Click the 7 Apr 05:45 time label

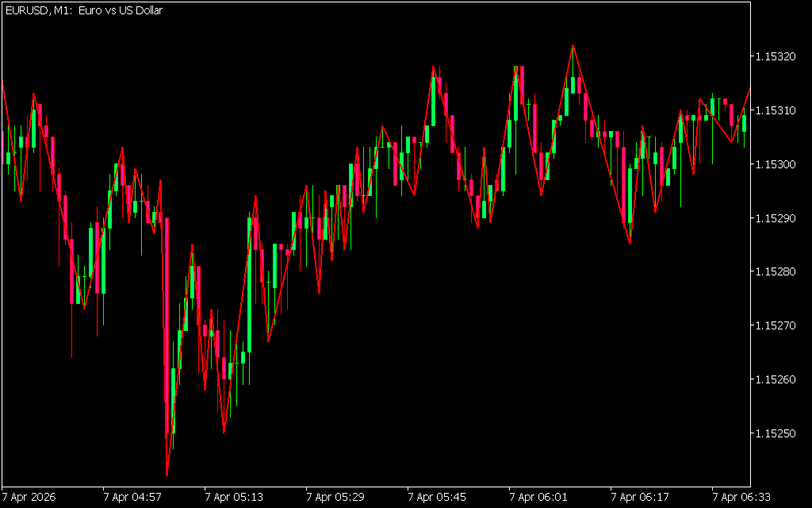coord(437,498)
